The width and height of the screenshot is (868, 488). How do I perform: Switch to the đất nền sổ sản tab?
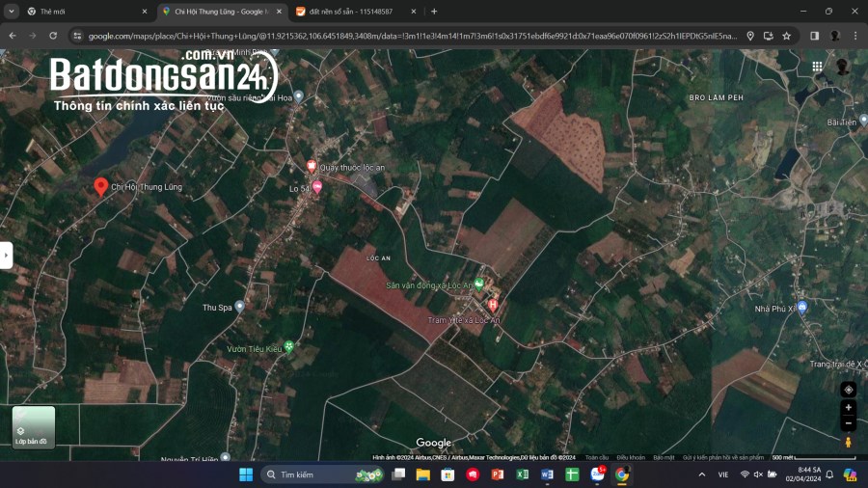point(356,11)
